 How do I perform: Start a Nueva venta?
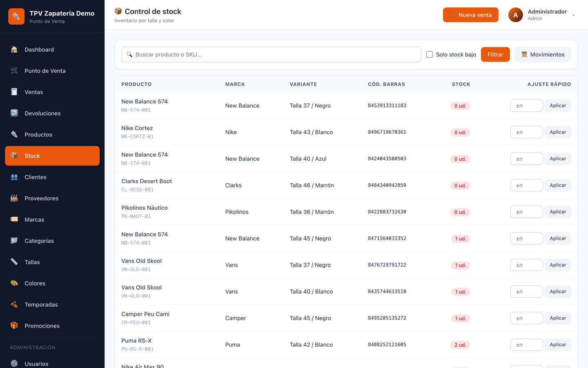(470, 15)
